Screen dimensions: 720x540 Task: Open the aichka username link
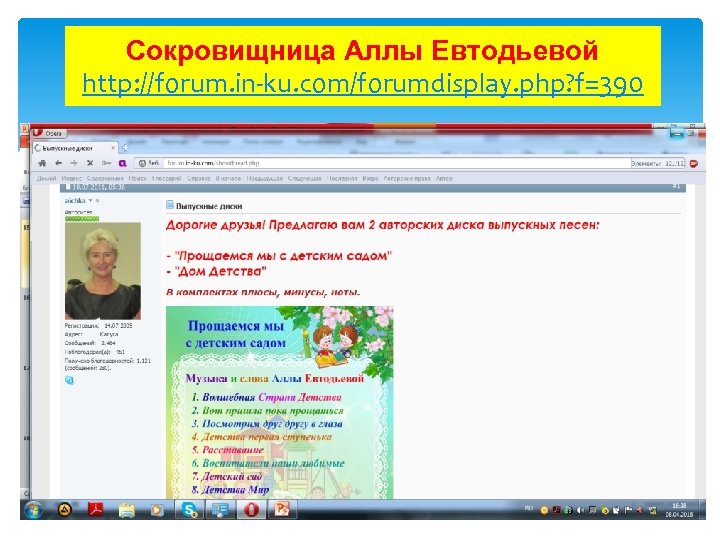click(75, 201)
